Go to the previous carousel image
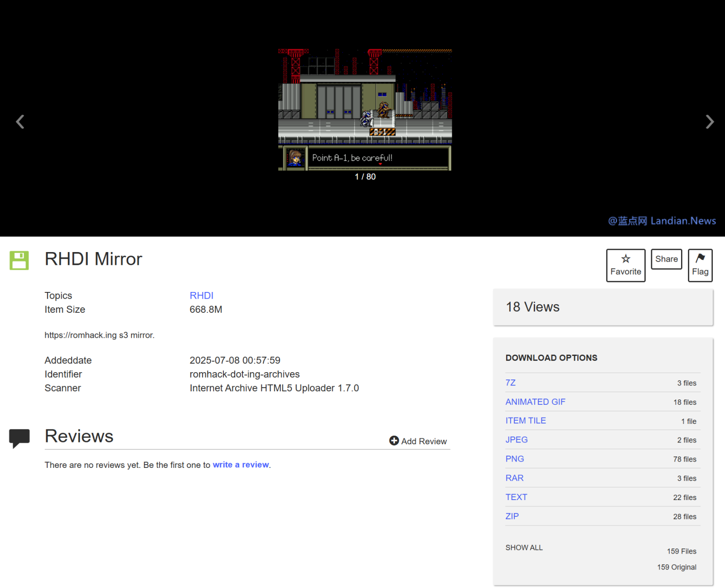Viewport: 725px width, 588px height. pyautogui.click(x=20, y=121)
